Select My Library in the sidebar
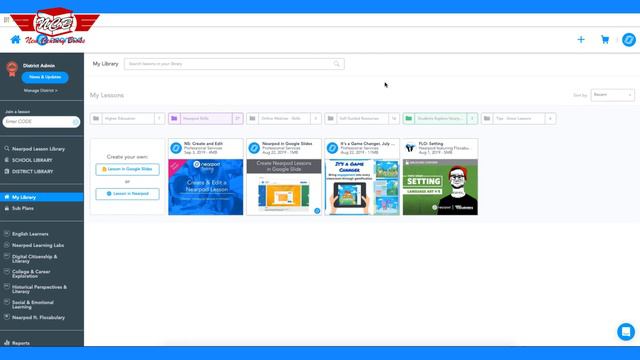Image resolution: width=640 pixels, height=360 pixels. click(x=42, y=197)
